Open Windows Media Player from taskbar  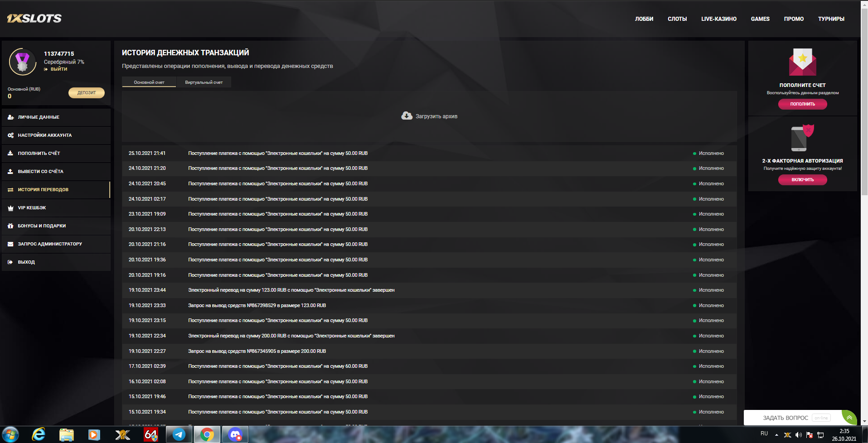click(x=94, y=435)
